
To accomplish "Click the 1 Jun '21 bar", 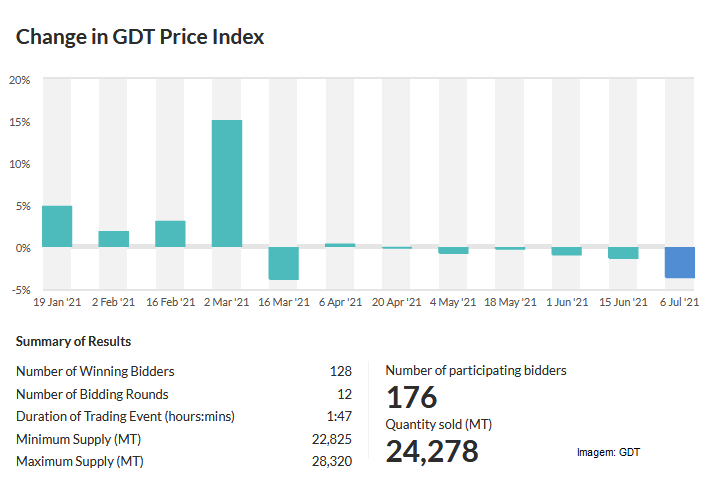I will [566, 251].
